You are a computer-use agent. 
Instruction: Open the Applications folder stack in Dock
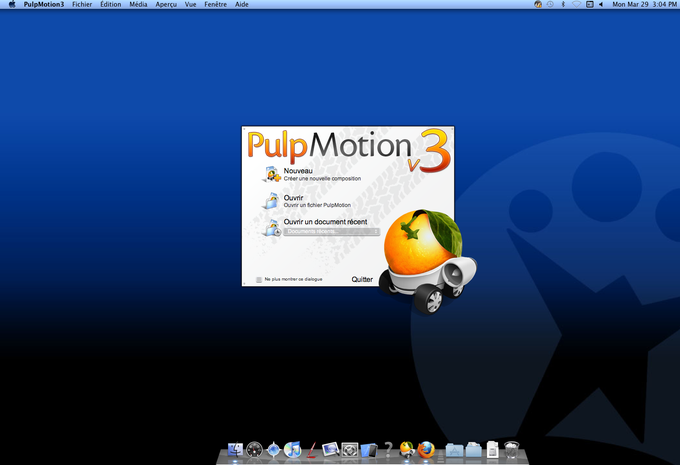pyautogui.click(x=454, y=450)
